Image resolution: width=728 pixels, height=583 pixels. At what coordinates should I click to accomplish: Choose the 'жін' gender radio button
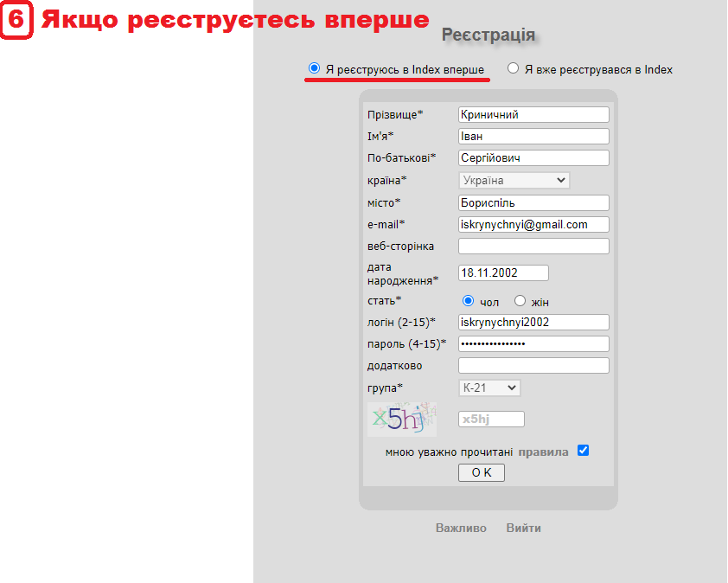(520, 301)
